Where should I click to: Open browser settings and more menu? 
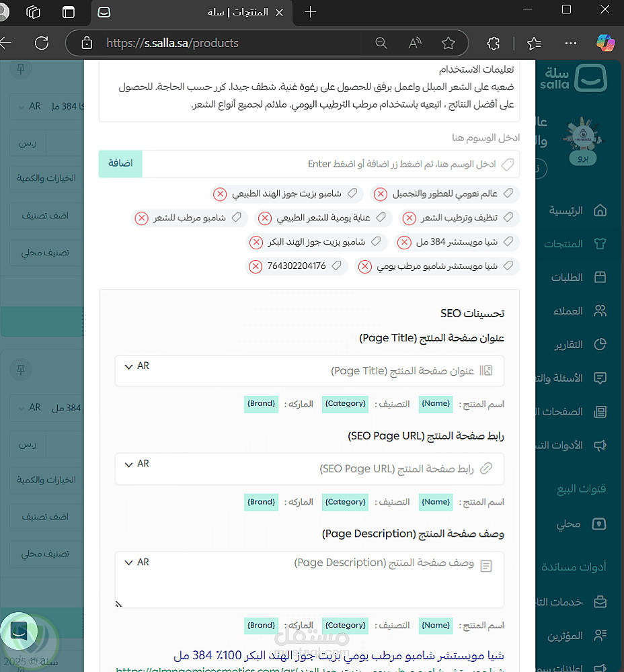tap(570, 43)
